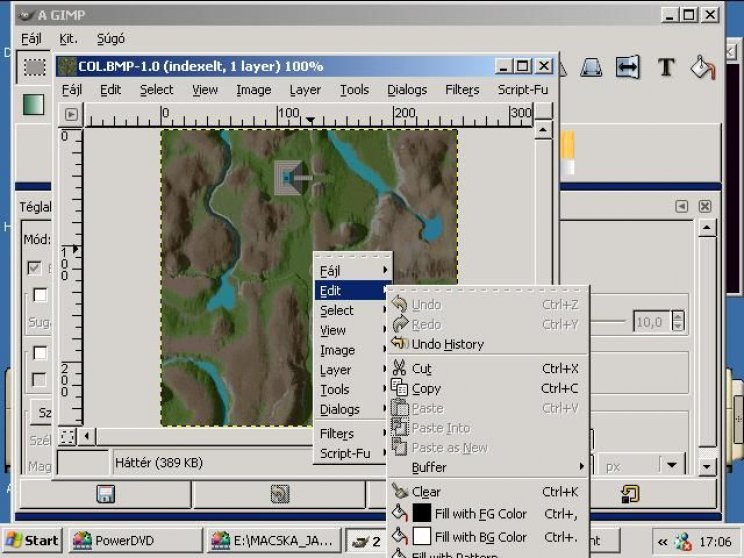Open the Súgó menu in GIMP toolbox
Image resolution: width=744 pixels, height=558 pixels.
[x=111, y=39]
